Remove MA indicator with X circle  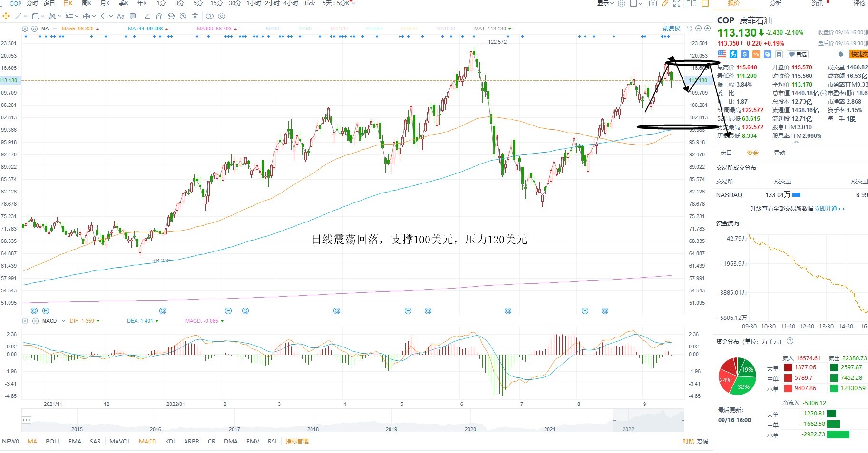coord(34,29)
